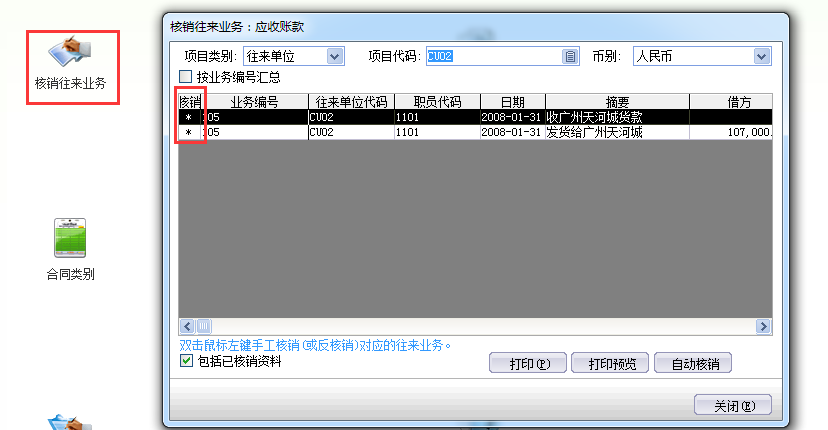Click the 日期 column header
This screenshot has height=430, width=828.
(x=512, y=101)
